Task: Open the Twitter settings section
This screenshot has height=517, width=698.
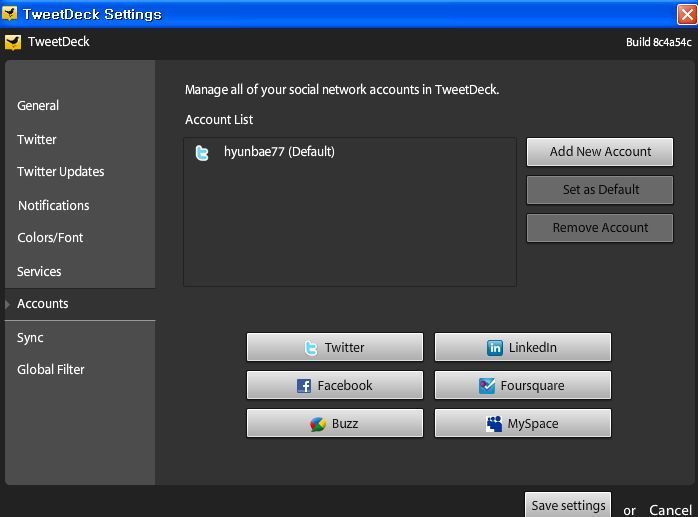Action: pos(37,139)
